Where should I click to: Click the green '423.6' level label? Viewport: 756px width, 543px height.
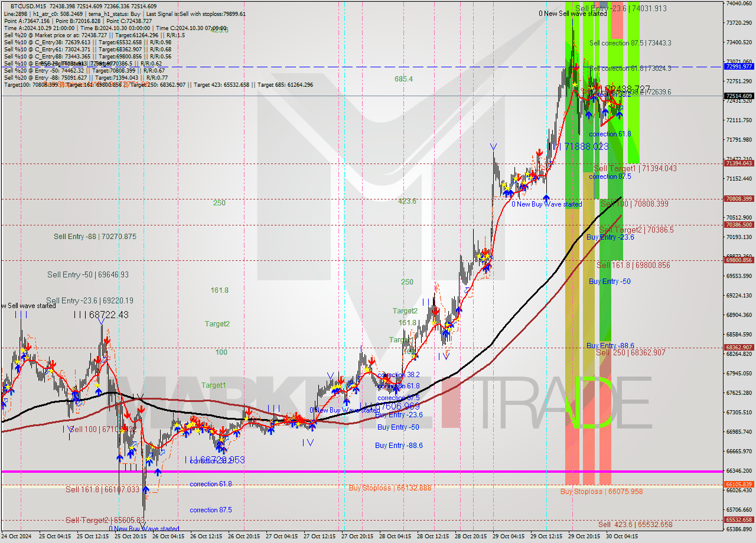tap(407, 201)
